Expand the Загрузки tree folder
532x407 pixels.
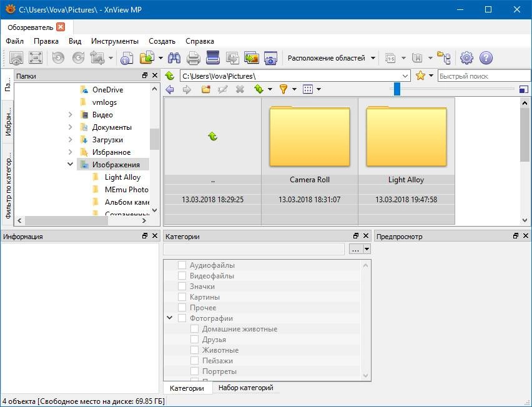point(70,140)
